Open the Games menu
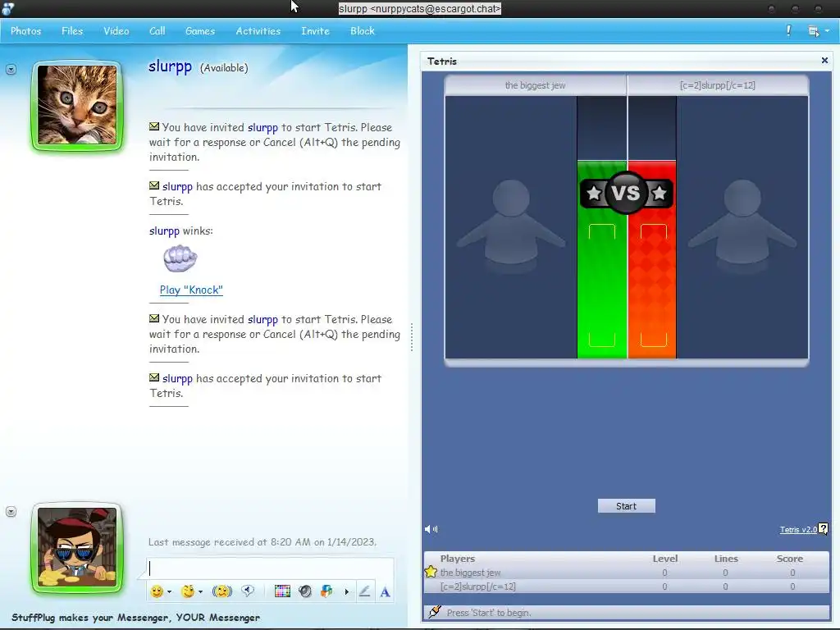840x630 pixels. pyautogui.click(x=200, y=31)
